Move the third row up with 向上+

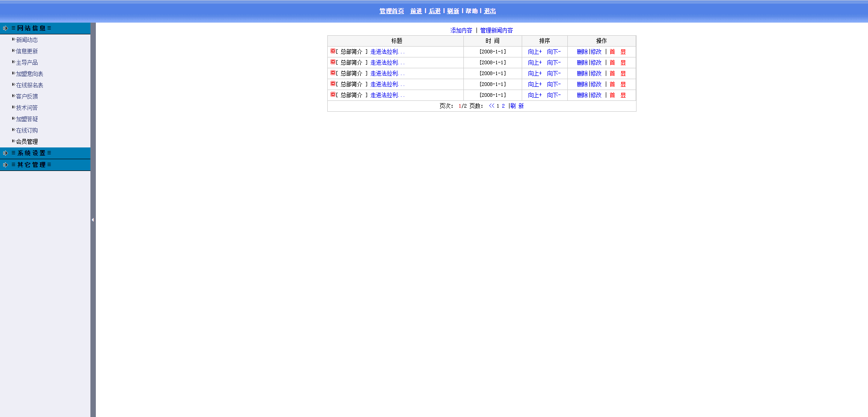tap(535, 73)
